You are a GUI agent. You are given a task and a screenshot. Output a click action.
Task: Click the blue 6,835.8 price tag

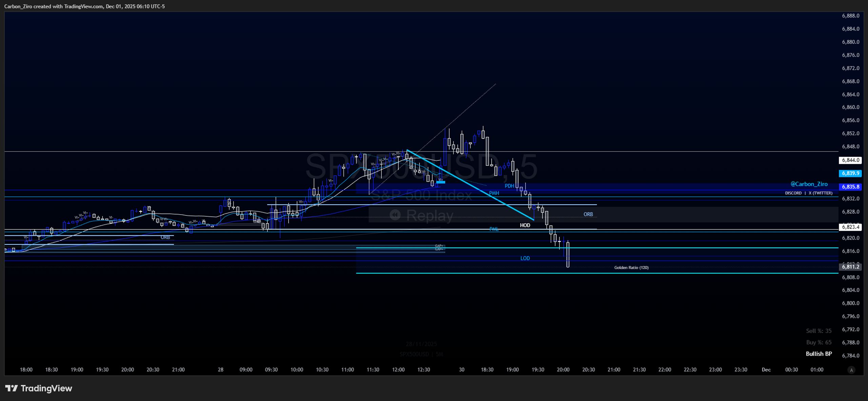(850, 187)
